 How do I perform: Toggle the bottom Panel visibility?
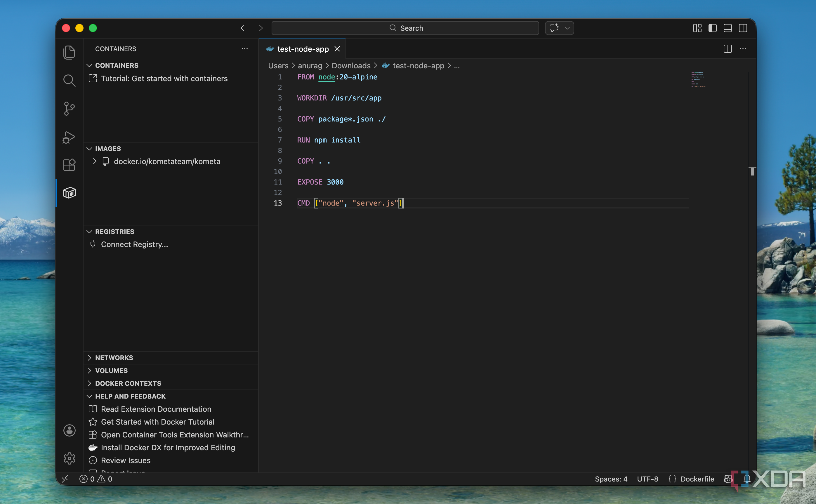728,28
